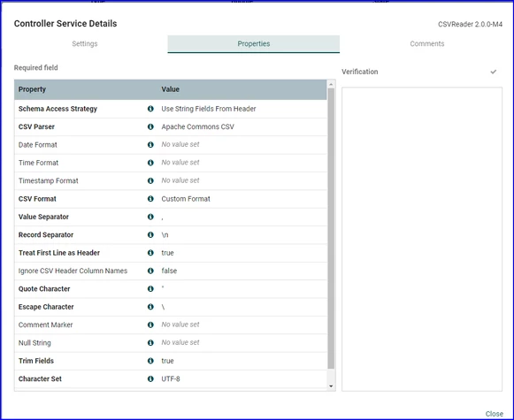Image resolution: width=514 pixels, height=420 pixels.
Task: Open the Comments tab
Action: 427,44
